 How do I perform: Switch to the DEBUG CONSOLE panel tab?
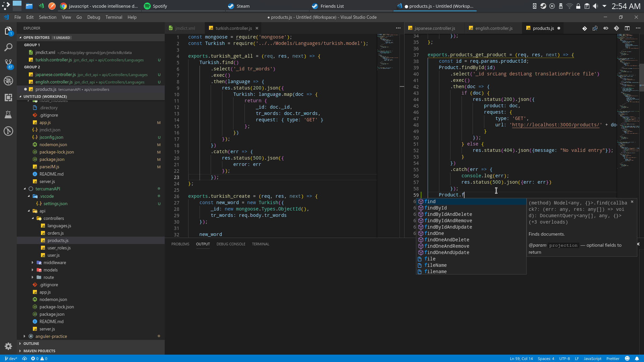(x=231, y=244)
